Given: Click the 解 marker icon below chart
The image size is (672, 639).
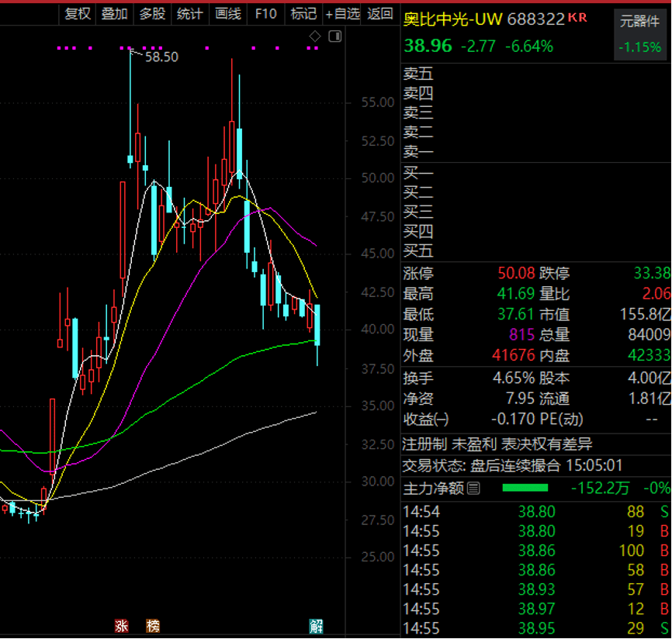Looking at the screenshot, I should point(316,626).
